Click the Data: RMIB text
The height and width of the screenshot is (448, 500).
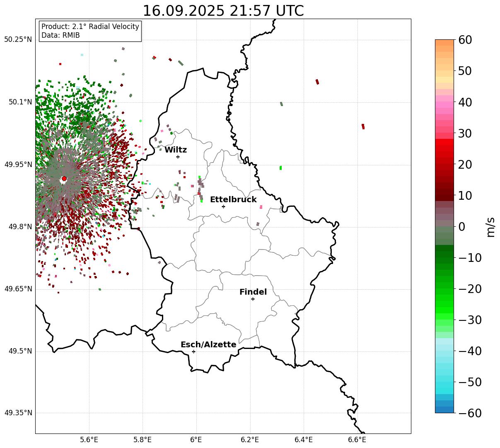pos(60,35)
